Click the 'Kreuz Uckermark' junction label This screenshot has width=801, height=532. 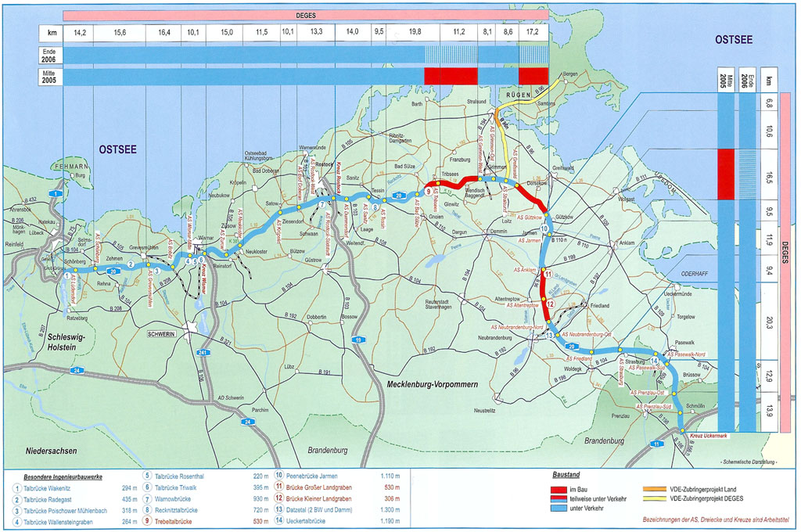tap(709, 434)
